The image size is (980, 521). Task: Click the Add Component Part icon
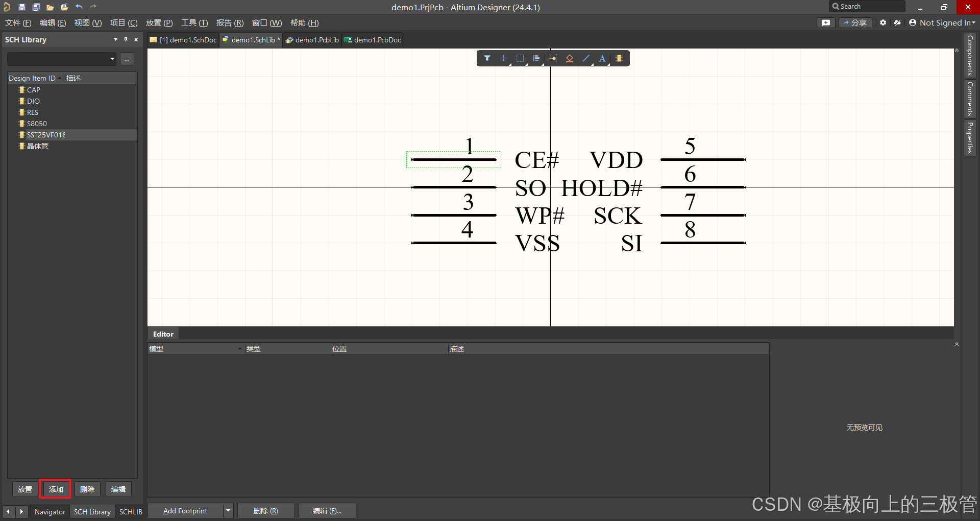[x=619, y=58]
